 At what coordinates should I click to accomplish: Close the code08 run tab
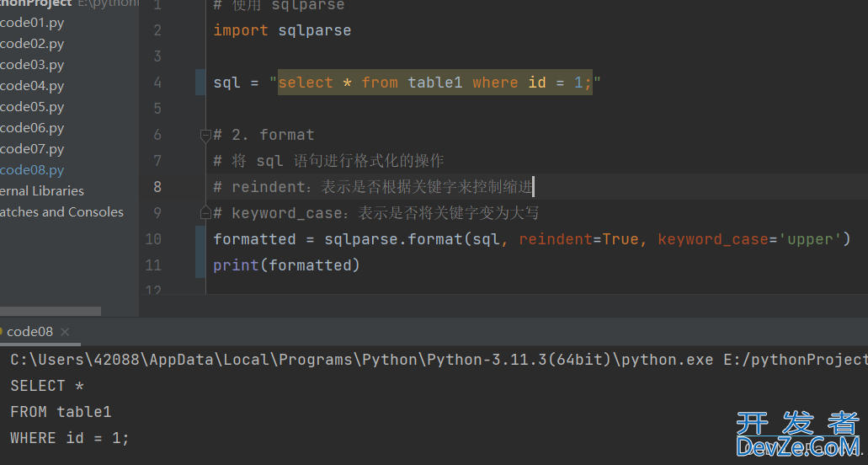(x=65, y=332)
